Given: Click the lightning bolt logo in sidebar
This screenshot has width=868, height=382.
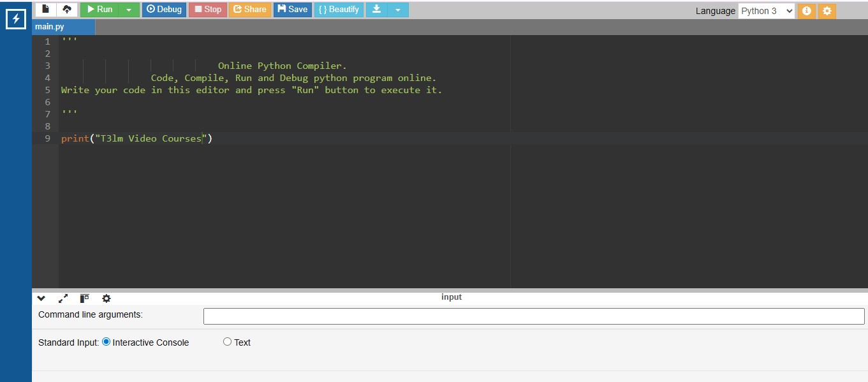Looking at the screenshot, I should point(16,19).
